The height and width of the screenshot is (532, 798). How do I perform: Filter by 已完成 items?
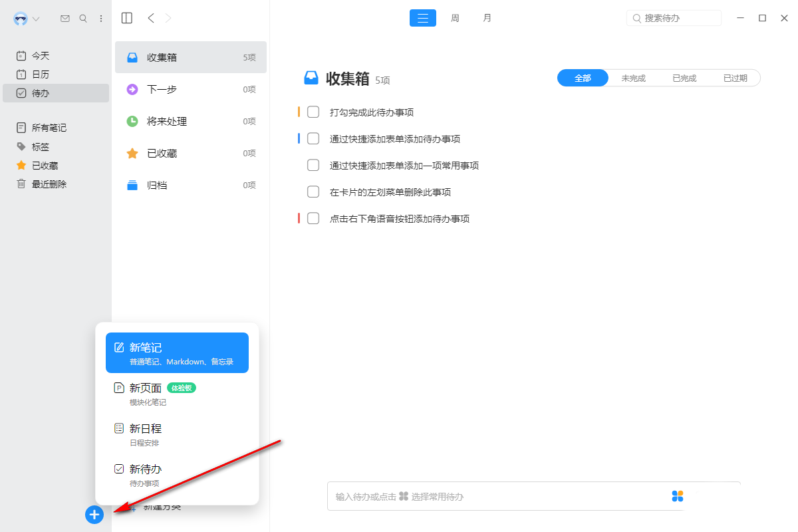coord(684,78)
